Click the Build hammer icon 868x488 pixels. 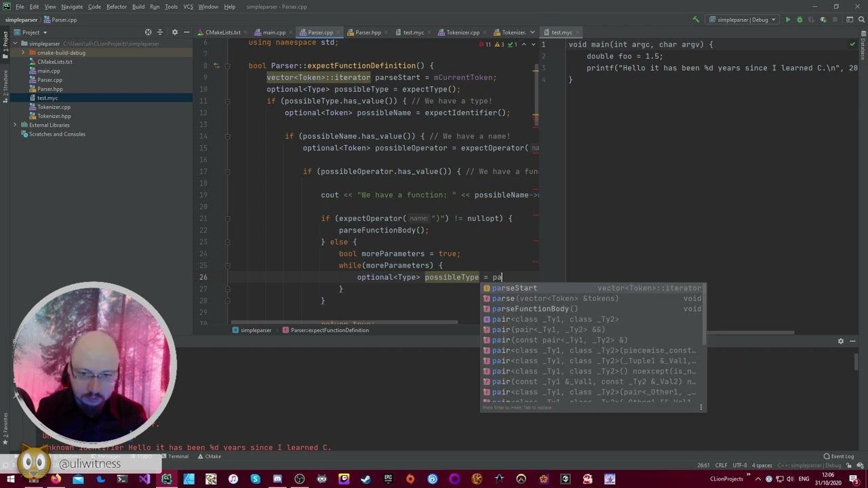pos(696,20)
